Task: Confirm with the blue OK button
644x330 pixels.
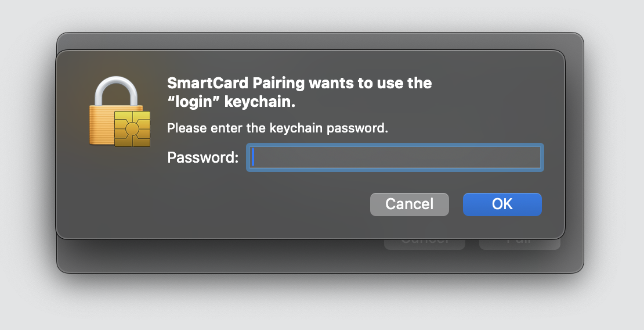Action: tap(502, 204)
